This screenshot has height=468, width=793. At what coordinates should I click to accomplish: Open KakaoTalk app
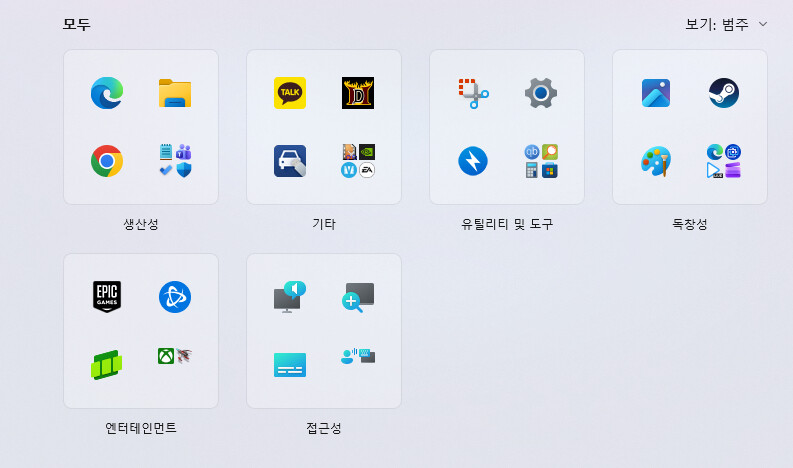tap(290, 93)
